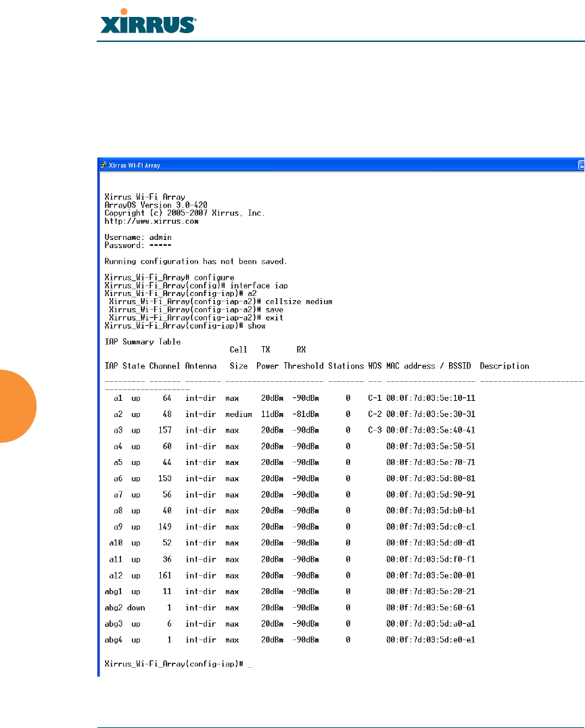This screenshot has width=585, height=728.
Task: Click the 'abg1' IAP name
Action: pyautogui.click(x=114, y=591)
